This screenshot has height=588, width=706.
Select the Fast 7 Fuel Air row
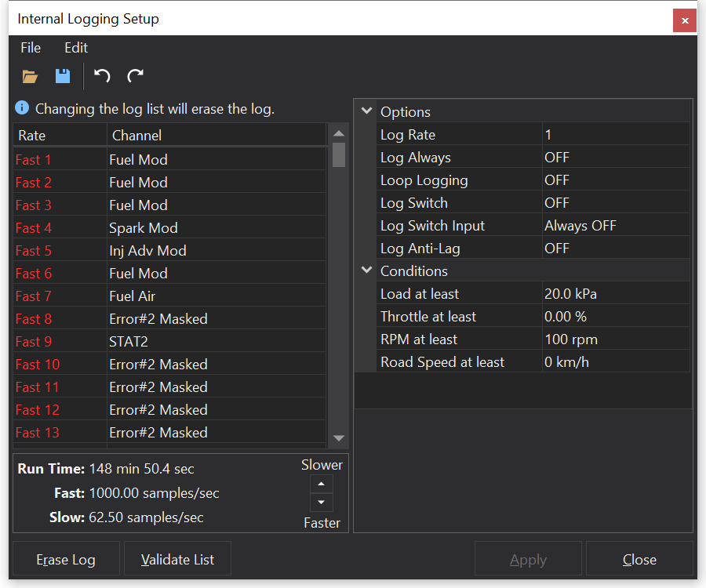169,296
